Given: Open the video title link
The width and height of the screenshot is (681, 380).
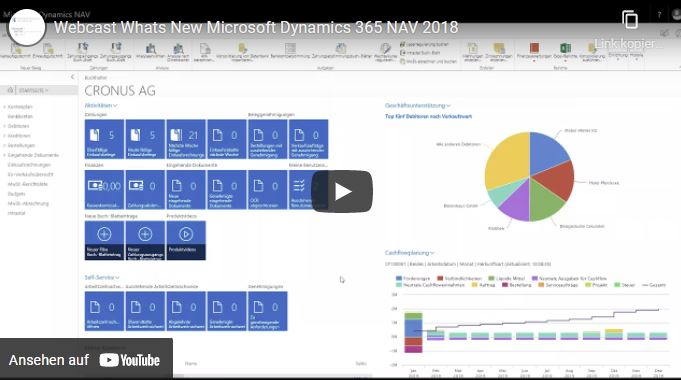Looking at the screenshot, I should point(256,27).
